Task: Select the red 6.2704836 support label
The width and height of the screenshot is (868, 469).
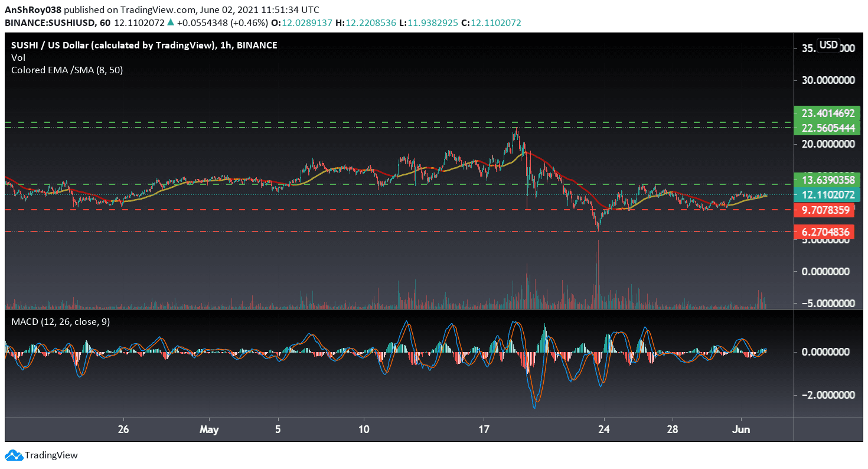Action: coord(824,232)
